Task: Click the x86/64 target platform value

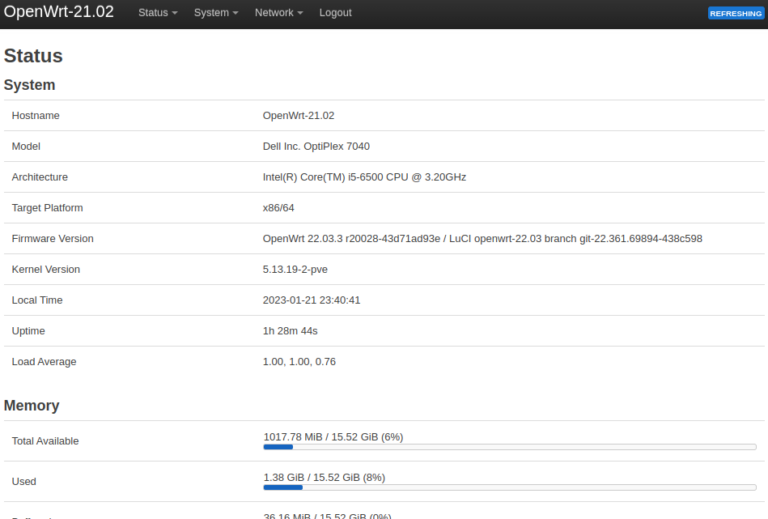Action: click(278, 208)
